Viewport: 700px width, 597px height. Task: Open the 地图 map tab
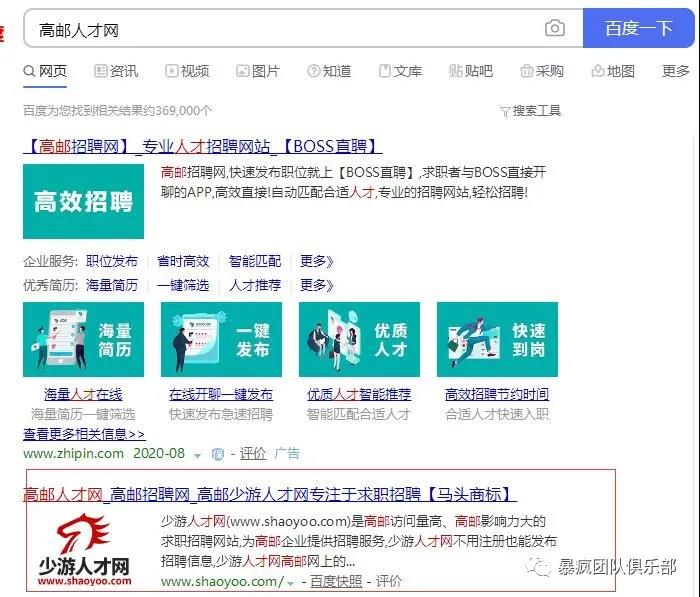[x=612, y=71]
